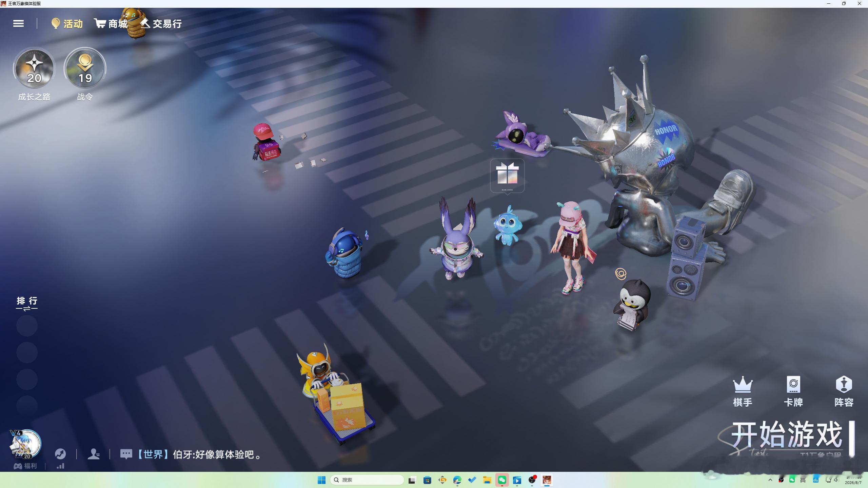Open the blue media player taskbar app

point(517,480)
